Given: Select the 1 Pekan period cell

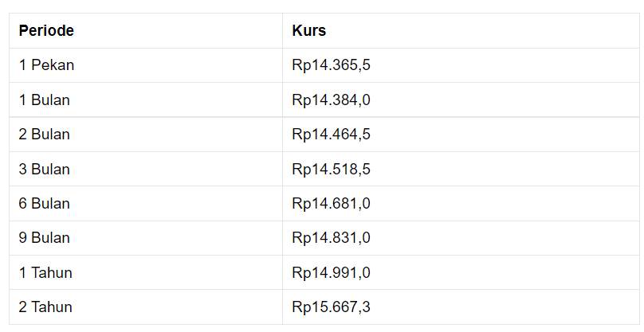Looking at the screenshot, I should coord(146,65).
